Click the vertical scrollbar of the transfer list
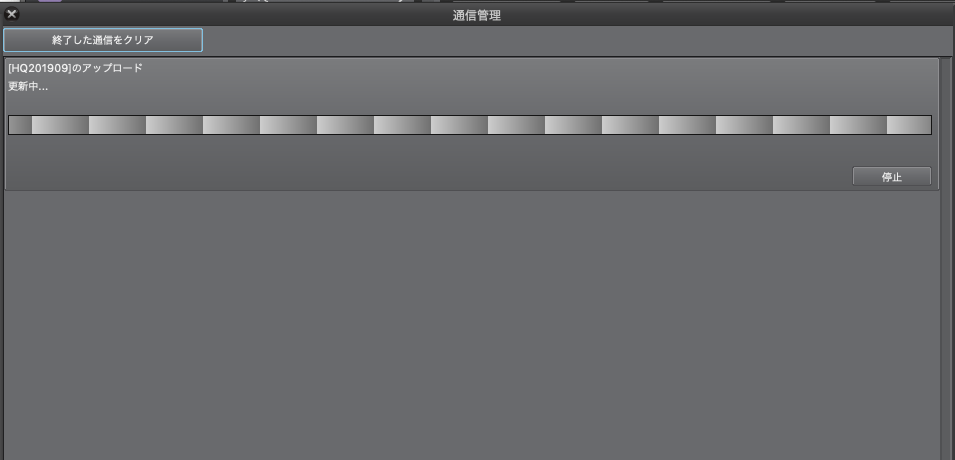This screenshot has height=460, width=955. [x=945, y=259]
